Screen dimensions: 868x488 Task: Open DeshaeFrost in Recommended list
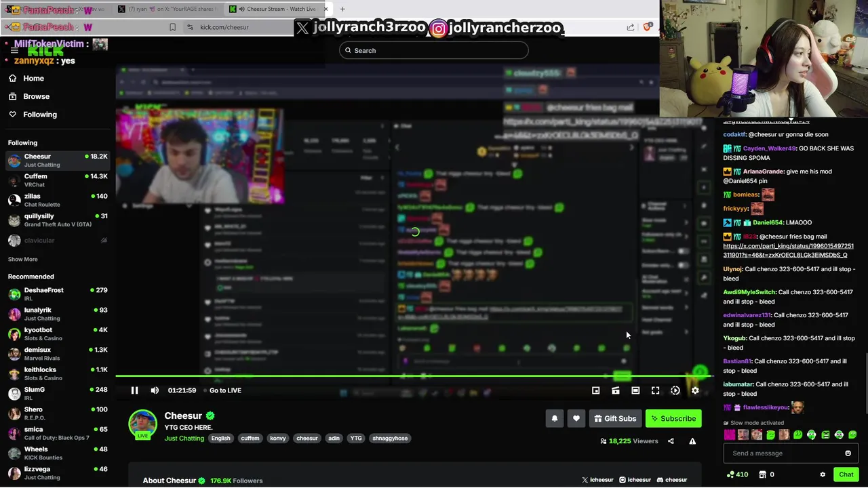point(58,294)
